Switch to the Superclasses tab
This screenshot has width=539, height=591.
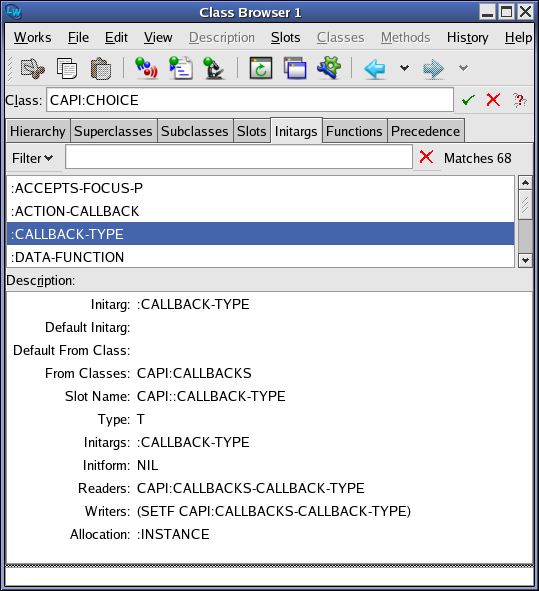pos(113,131)
